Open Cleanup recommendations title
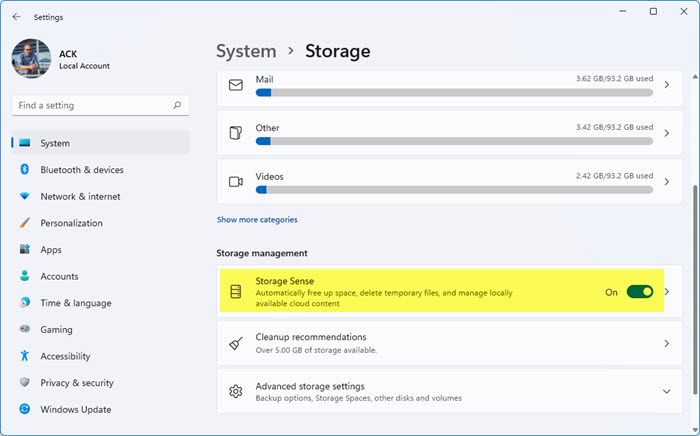 click(x=311, y=337)
